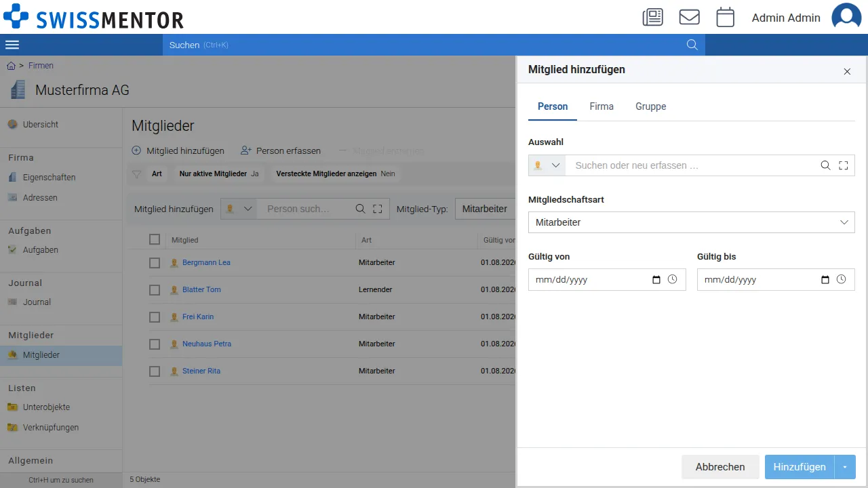This screenshot has height=488, width=868.
Task: Check the box for Frei Karin
Action: tap(155, 317)
